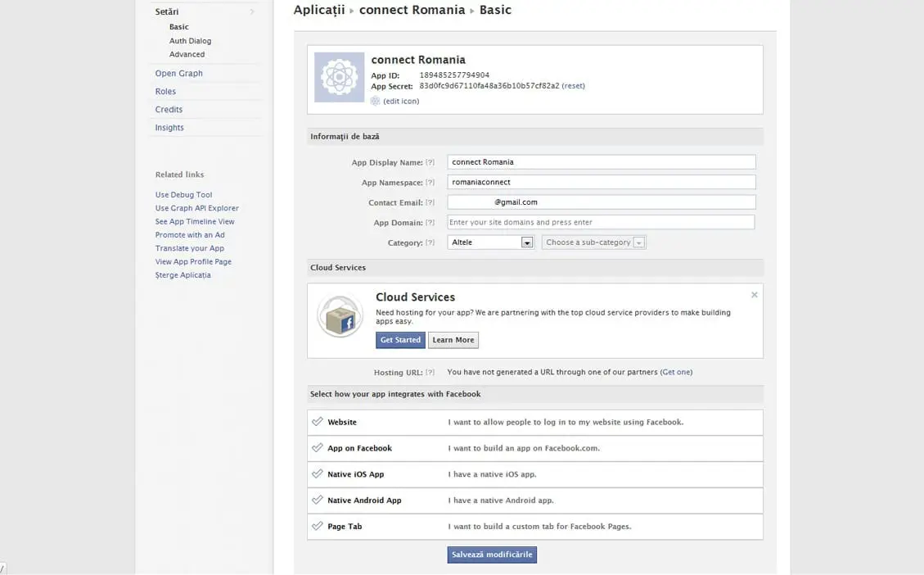Click the edit icon link

point(401,101)
